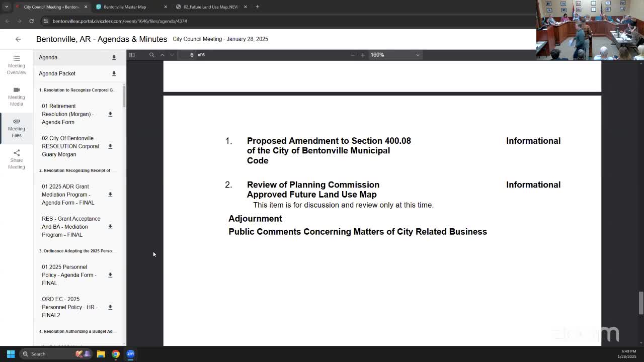Switch to City Council Meeting tab

coord(51,7)
